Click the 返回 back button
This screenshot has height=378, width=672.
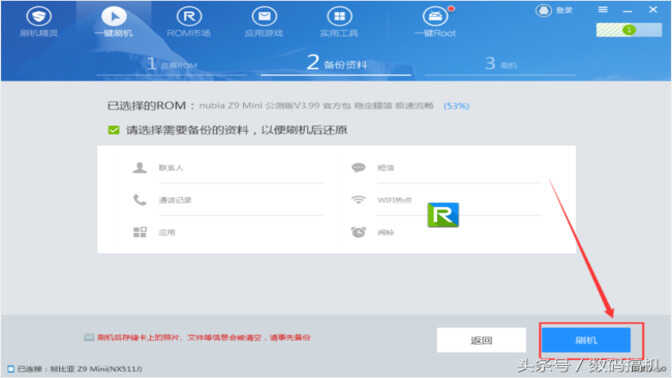coord(481,340)
